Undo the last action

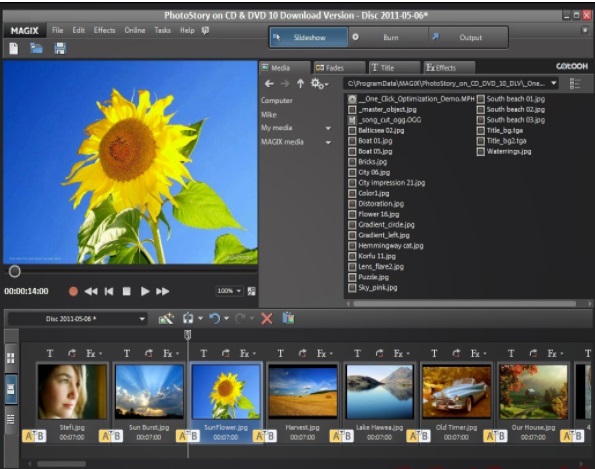coord(215,318)
